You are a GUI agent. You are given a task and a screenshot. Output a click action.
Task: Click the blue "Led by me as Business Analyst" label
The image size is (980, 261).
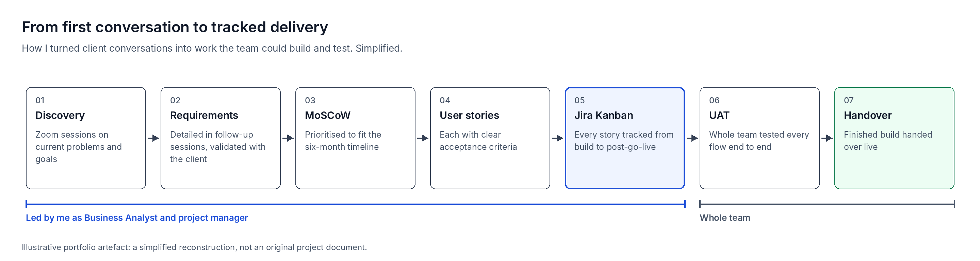tap(137, 218)
